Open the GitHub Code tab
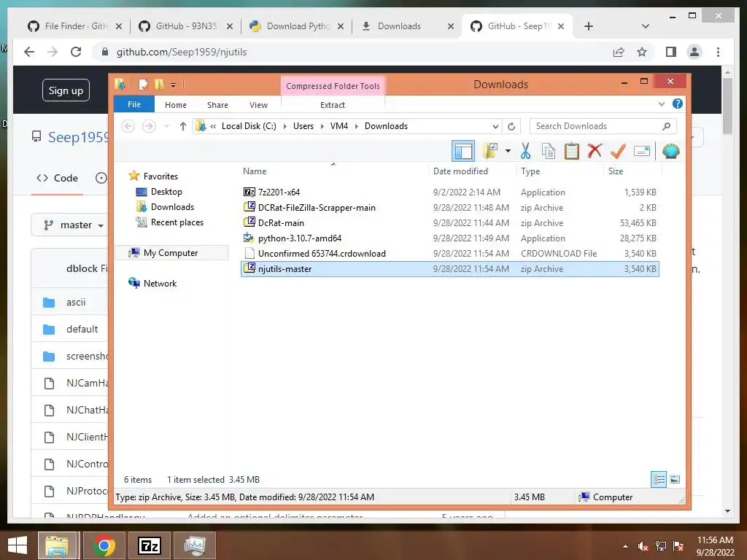This screenshot has height=560, width=747. click(57, 178)
